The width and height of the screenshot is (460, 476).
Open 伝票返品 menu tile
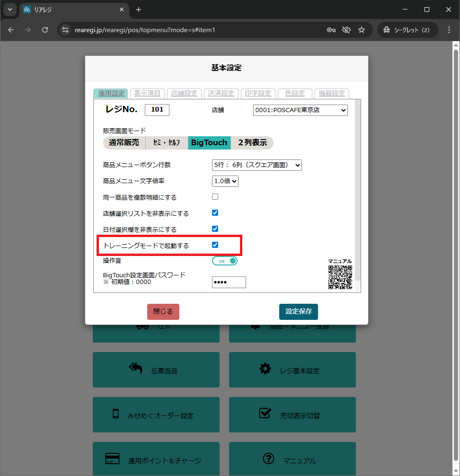[x=156, y=370]
